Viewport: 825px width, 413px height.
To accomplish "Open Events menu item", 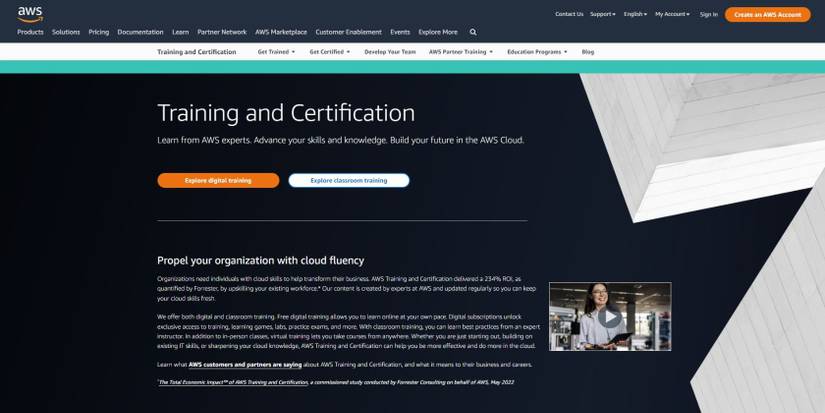I will pos(400,32).
